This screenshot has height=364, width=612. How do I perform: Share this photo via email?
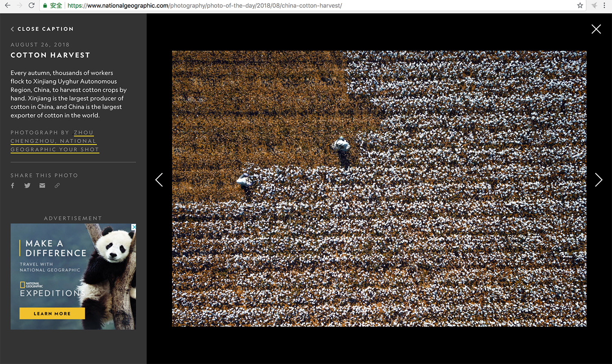tap(42, 185)
